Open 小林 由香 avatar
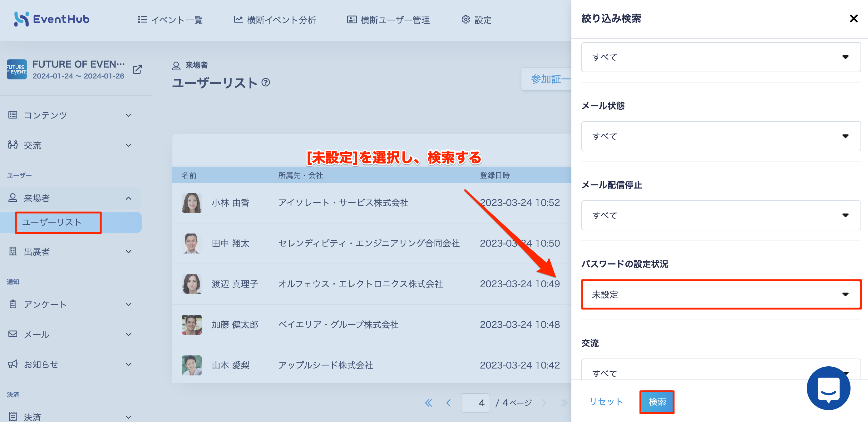868x422 pixels. coord(191,203)
